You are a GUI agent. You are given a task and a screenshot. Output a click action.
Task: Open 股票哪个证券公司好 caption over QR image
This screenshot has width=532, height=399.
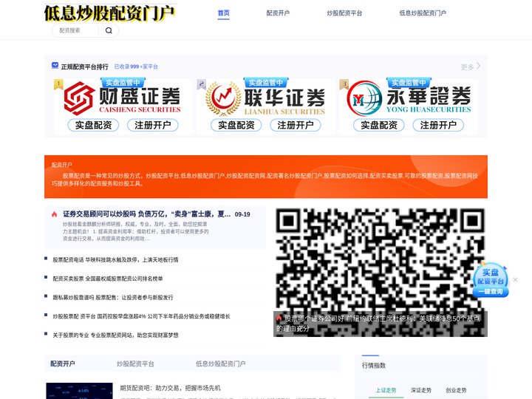[x=381, y=324]
